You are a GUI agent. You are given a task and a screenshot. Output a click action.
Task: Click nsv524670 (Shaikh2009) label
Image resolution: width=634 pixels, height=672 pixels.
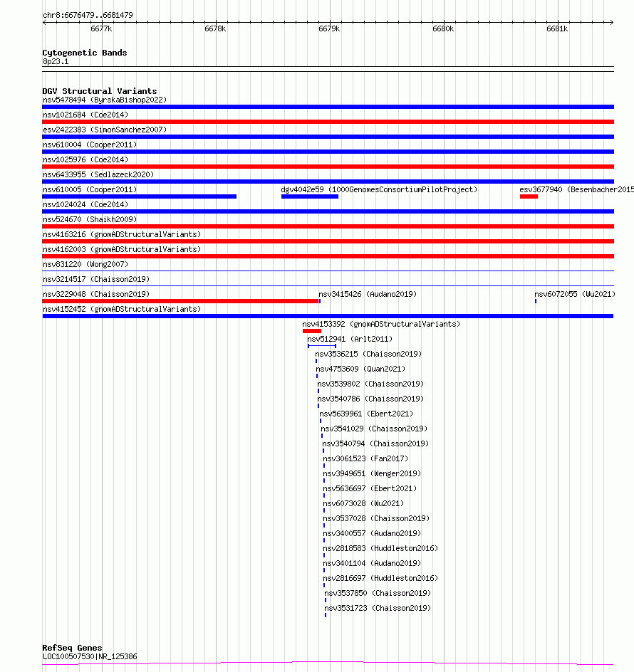(90, 219)
